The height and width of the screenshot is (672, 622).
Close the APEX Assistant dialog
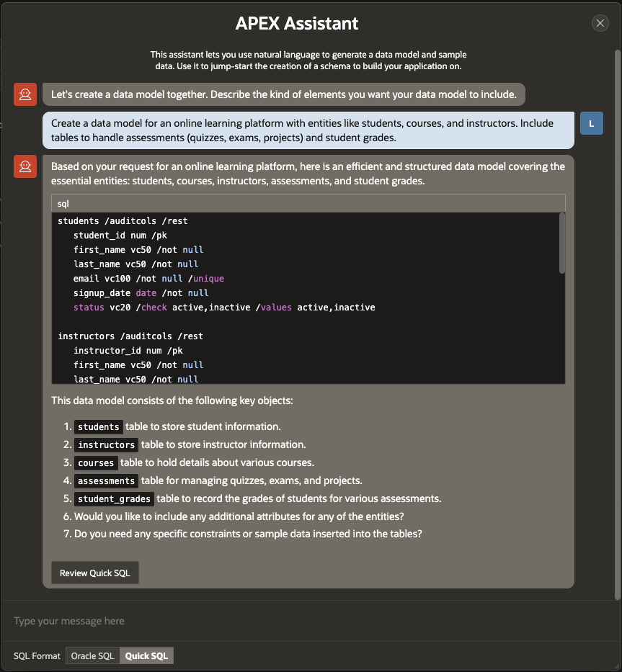click(x=600, y=23)
